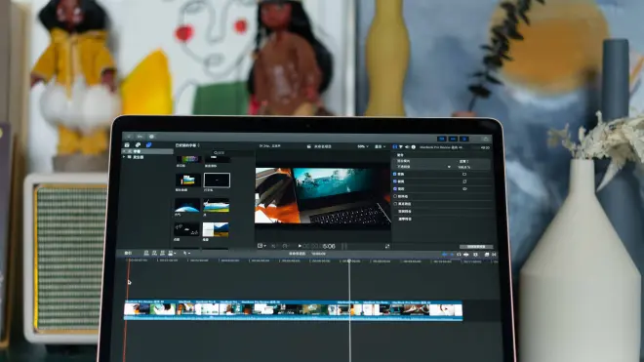The image size is (644, 362).
Task: Open the Libraries sidebar icon
Action: pyautogui.click(x=127, y=145)
